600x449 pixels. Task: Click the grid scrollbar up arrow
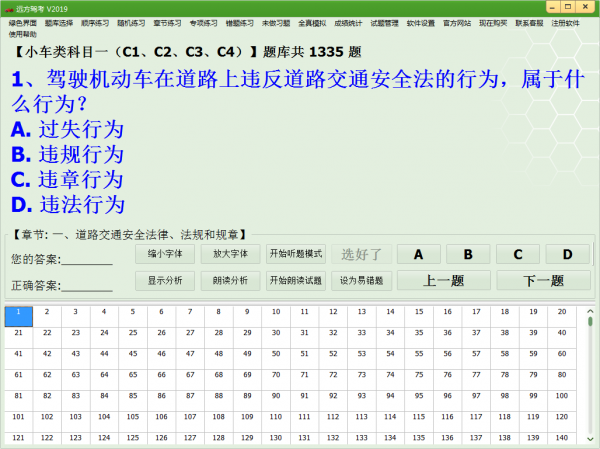click(x=590, y=311)
